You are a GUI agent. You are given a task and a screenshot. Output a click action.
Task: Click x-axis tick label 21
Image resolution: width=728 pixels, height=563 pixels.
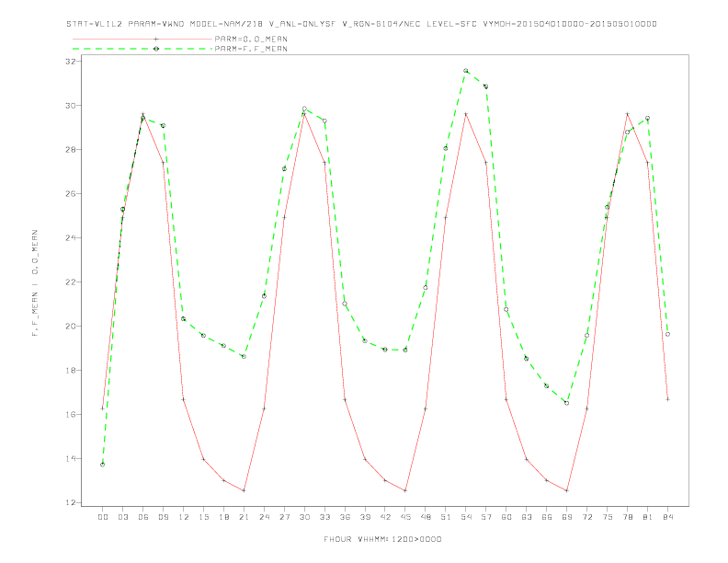point(244,517)
